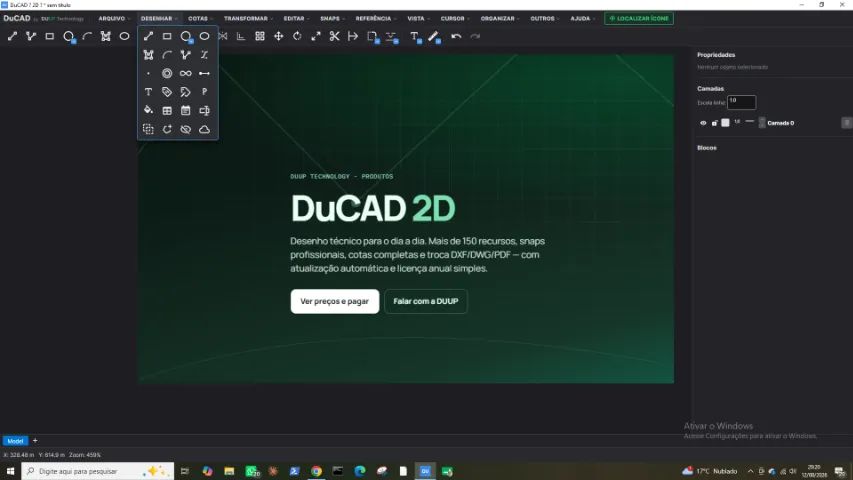Click the Windows Start button
The width and height of the screenshot is (853, 480).
pyautogui.click(x=10, y=471)
